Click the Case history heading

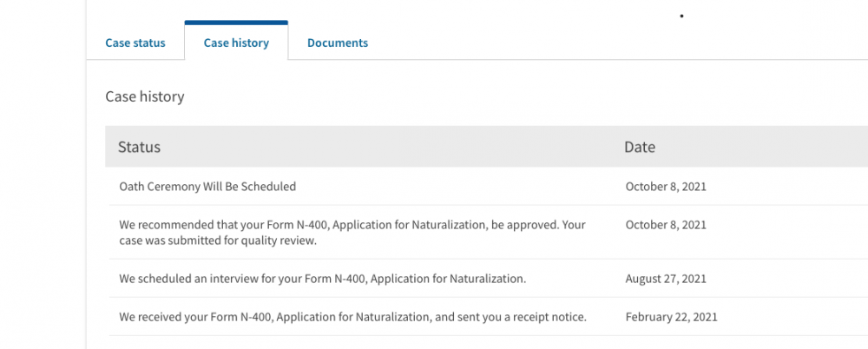pyautogui.click(x=145, y=96)
